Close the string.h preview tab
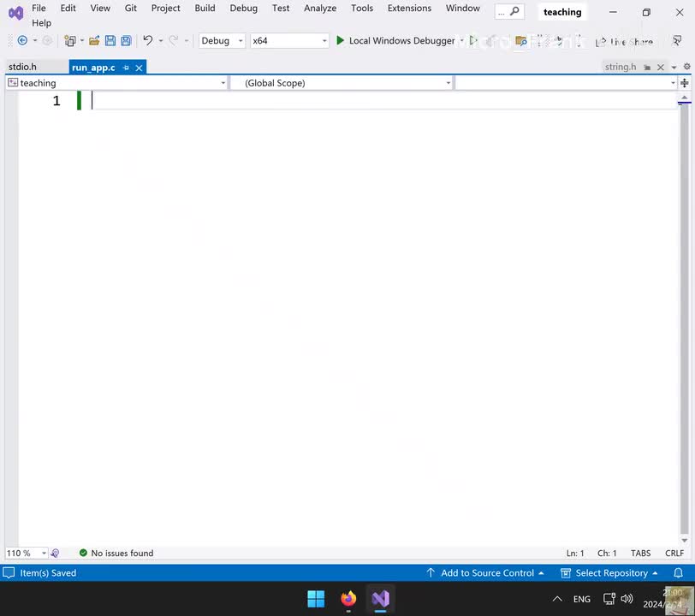This screenshot has width=695, height=616. coord(661,68)
